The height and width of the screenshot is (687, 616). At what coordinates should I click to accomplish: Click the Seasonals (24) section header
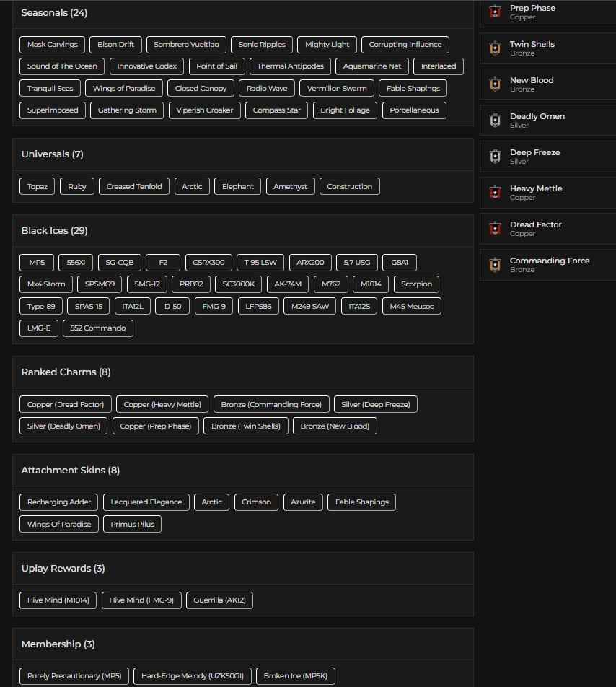point(54,13)
